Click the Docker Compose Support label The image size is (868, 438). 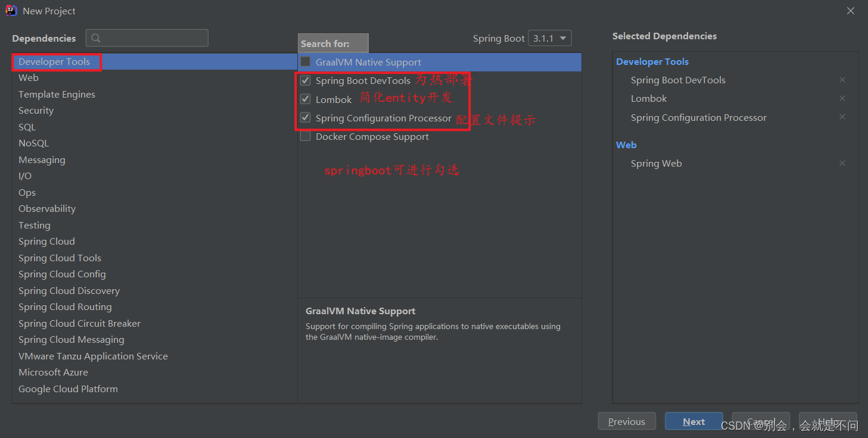pos(372,136)
